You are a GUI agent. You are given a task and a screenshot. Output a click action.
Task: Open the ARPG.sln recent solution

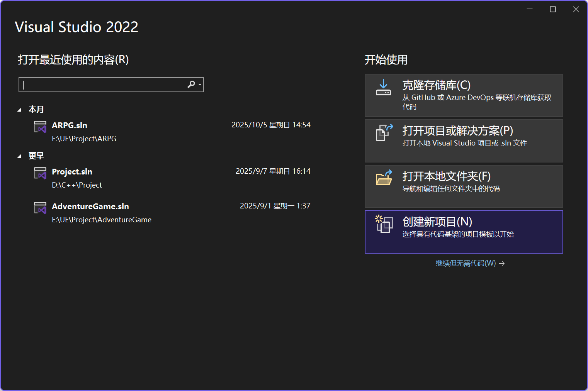pos(70,125)
